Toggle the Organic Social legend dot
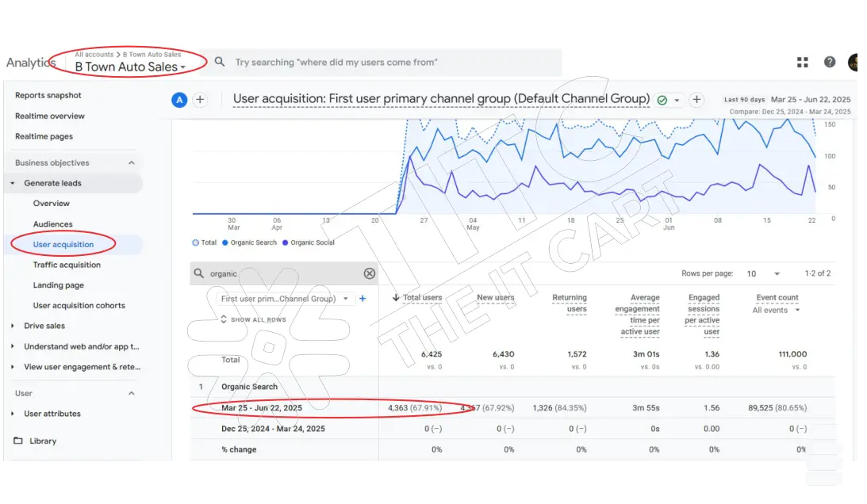Image resolution: width=867 pixels, height=504 pixels. (286, 242)
